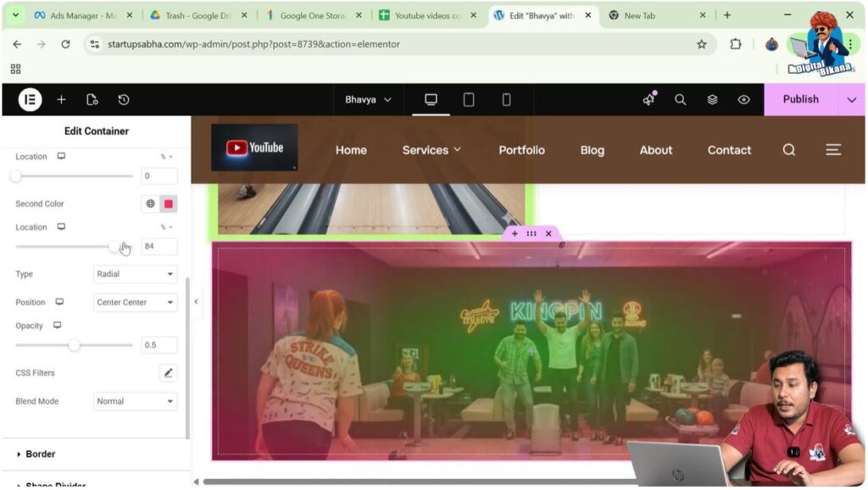
Task: Open the Blend Mode dropdown
Action: coord(135,402)
